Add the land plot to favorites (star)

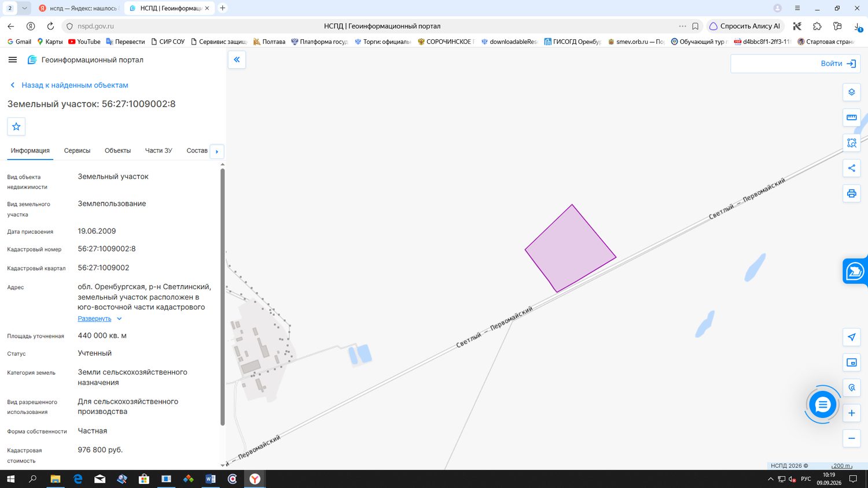[16, 127]
